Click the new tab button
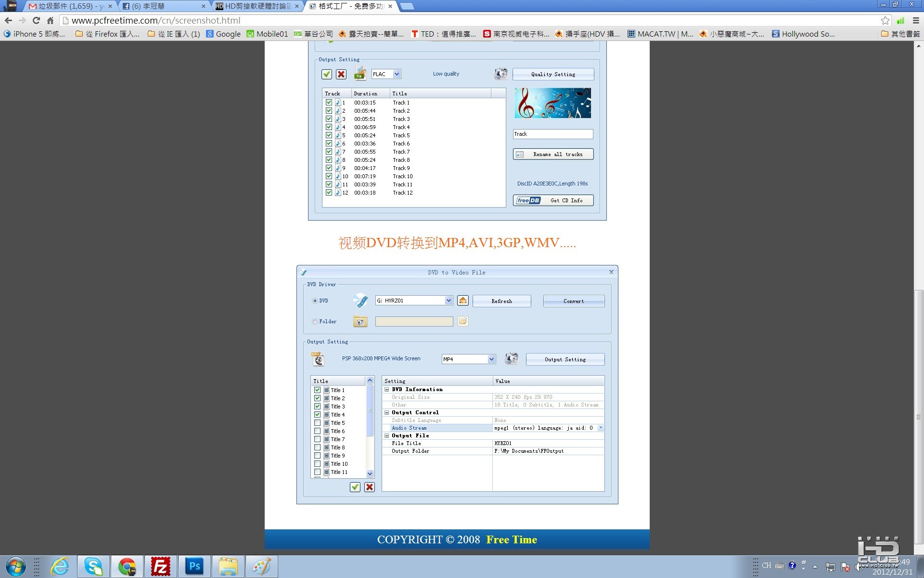 tap(407, 6)
